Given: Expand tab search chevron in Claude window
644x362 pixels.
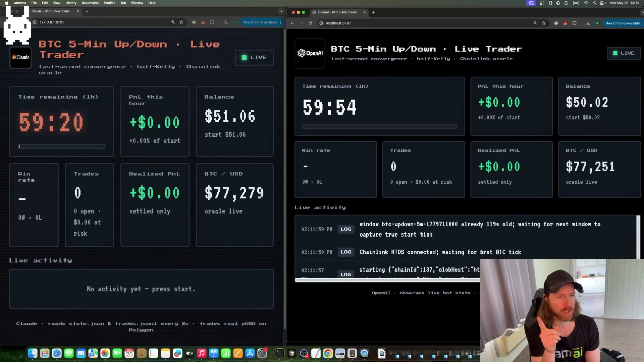Looking at the screenshot, I should (x=281, y=11).
